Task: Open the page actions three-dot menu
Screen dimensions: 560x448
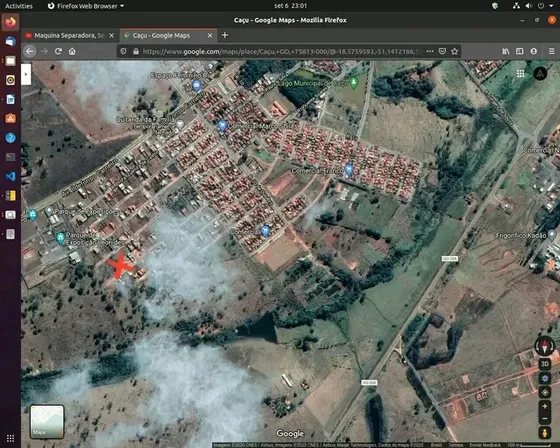Action: pyautogui.click(x=430, y=51)
